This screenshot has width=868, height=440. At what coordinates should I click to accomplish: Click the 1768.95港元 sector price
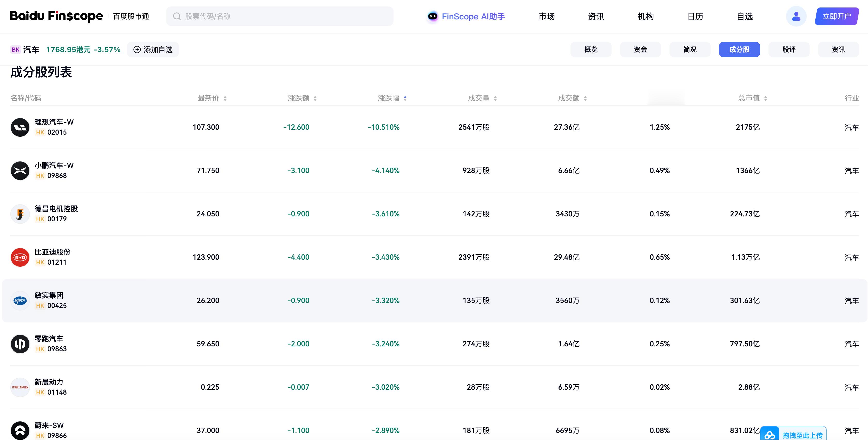point(68,50)
